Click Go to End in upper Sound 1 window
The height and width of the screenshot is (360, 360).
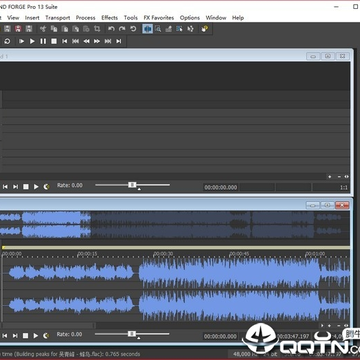pyautogui.click(x=15, y=187)
